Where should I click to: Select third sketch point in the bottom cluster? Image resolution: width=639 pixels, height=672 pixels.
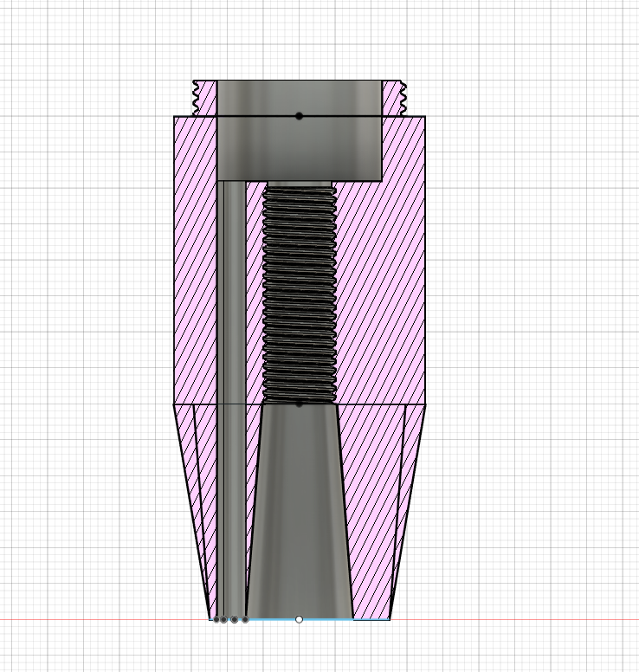click(235, 619)
